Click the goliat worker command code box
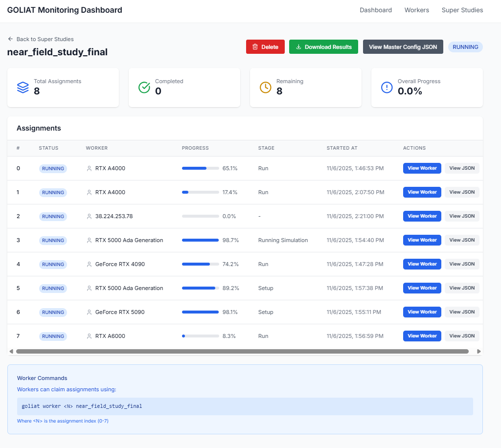The image size is (501, 448). [x=245, y=406]
